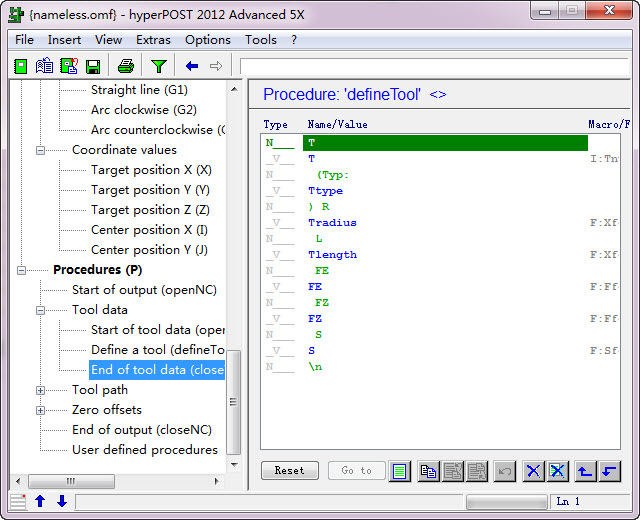Click the open file book icon
640x520 pixels.
44,66
